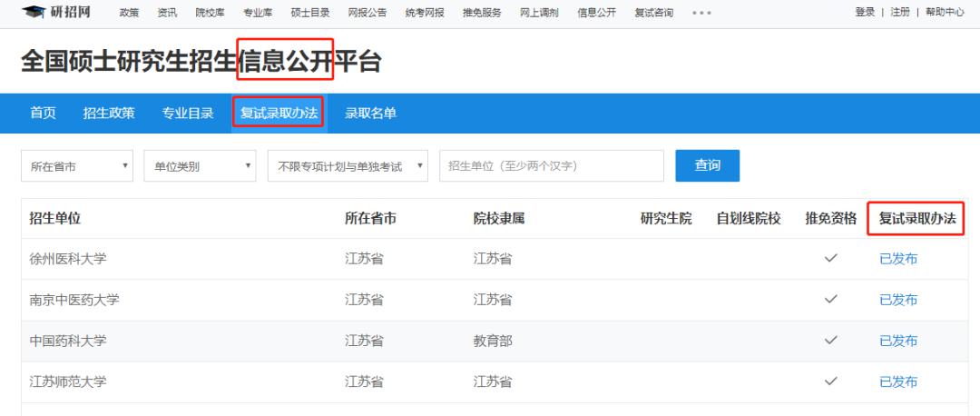Click the 自划线院校 column header

tap(748, 218)
